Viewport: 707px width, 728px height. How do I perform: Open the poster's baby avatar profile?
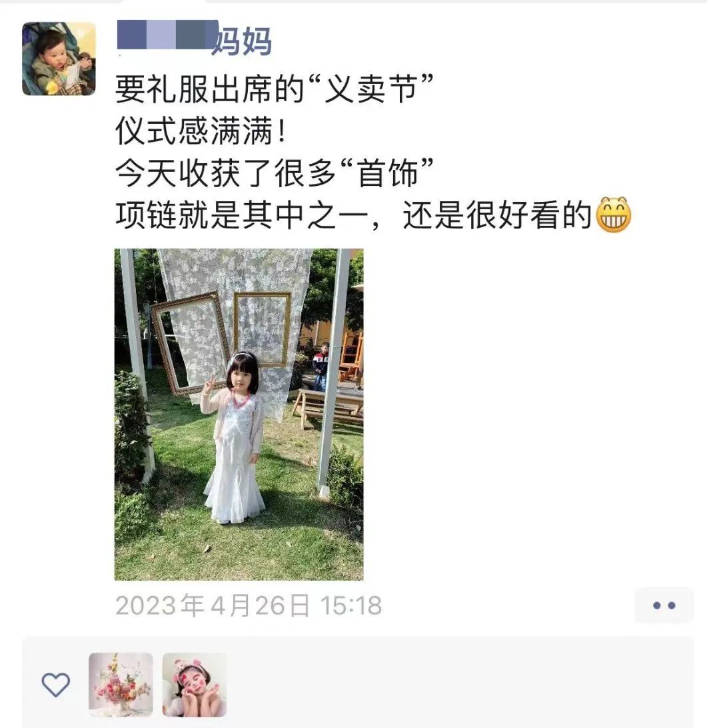(59, 59)
